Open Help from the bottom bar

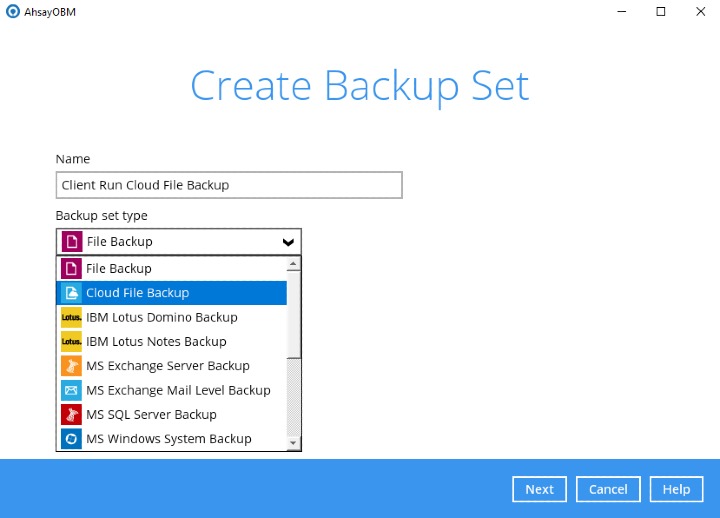coord(676,489)
